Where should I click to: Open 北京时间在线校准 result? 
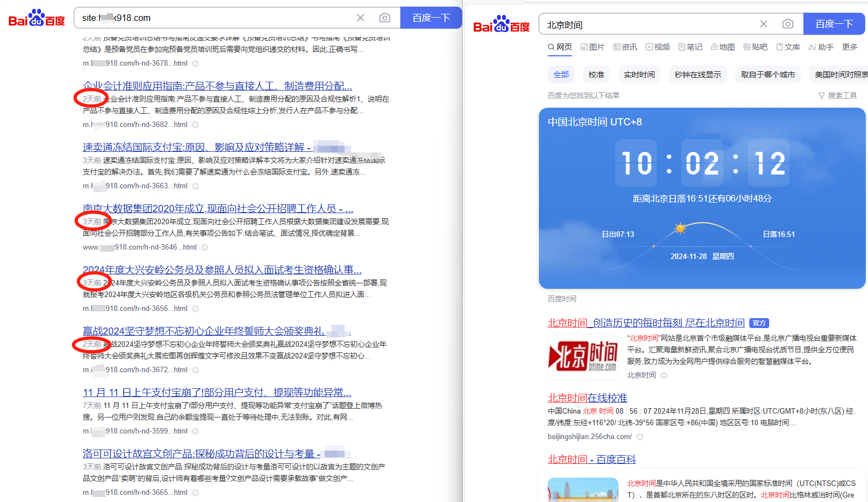(588, 398)
